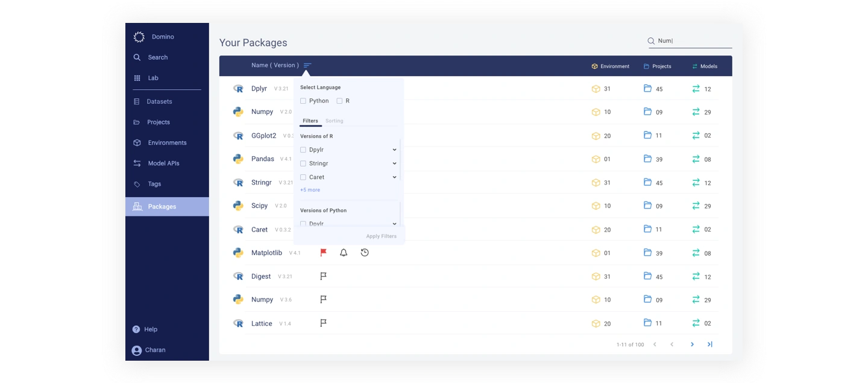Image resolution: width=868 pixels, height=383 pixels.
Task: Go to the previous page arrow
Action: (x=671, y=344)
